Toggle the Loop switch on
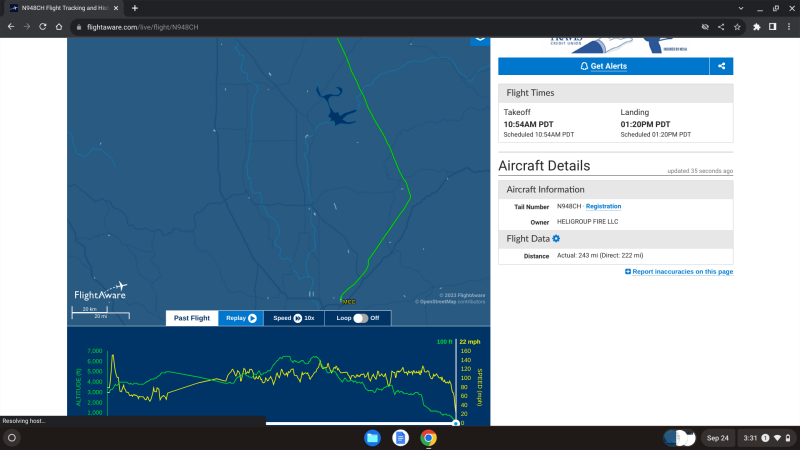800x450 pixels. click(x=360, y=318)
